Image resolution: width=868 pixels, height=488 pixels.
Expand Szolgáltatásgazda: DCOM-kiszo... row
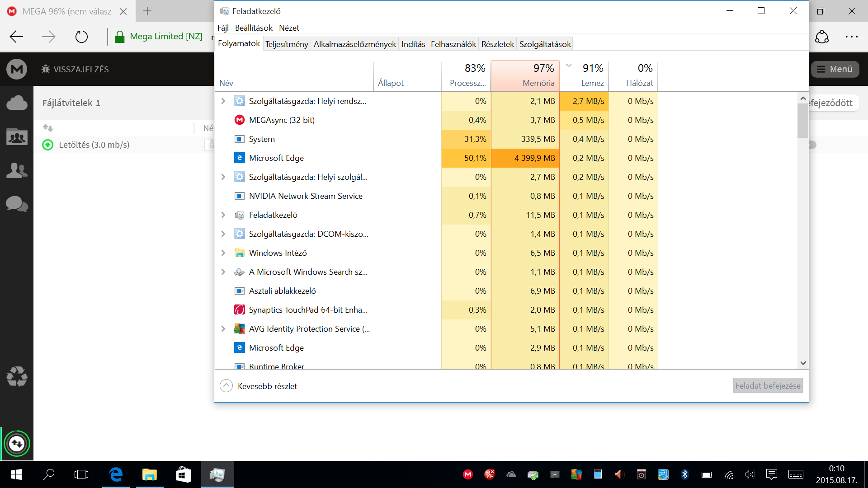(x=223, y=234)
